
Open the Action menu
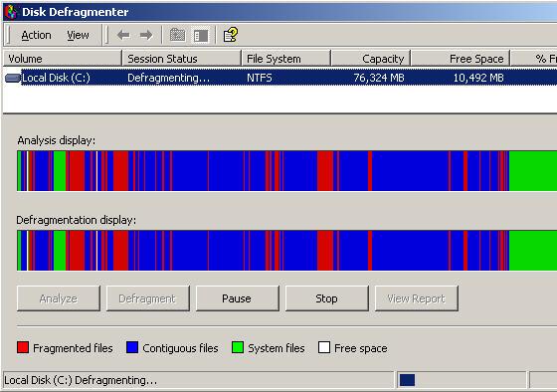(x=36, y=35)
